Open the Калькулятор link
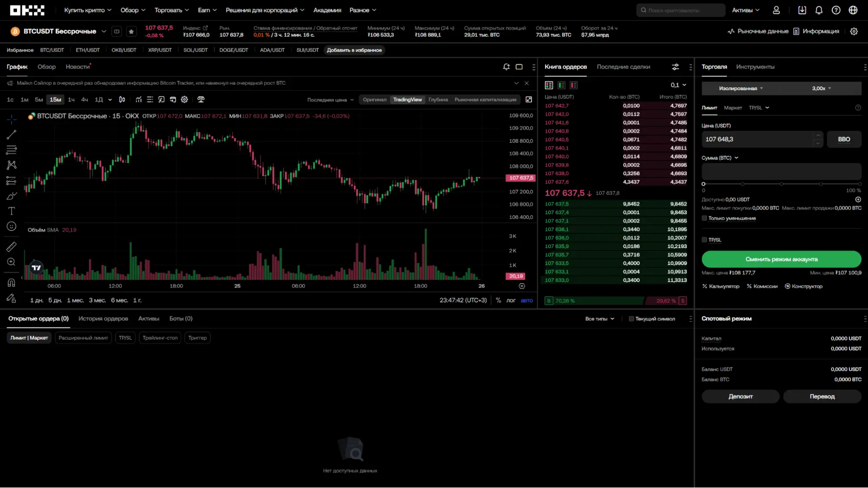868x488 pixels. pyautogui.click(x=720, y=286)
